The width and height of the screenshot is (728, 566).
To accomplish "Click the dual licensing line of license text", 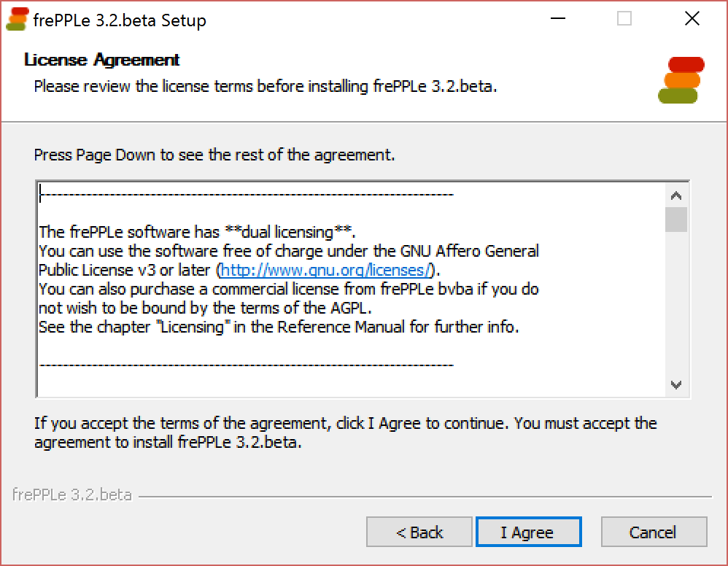I will (197, 233).
